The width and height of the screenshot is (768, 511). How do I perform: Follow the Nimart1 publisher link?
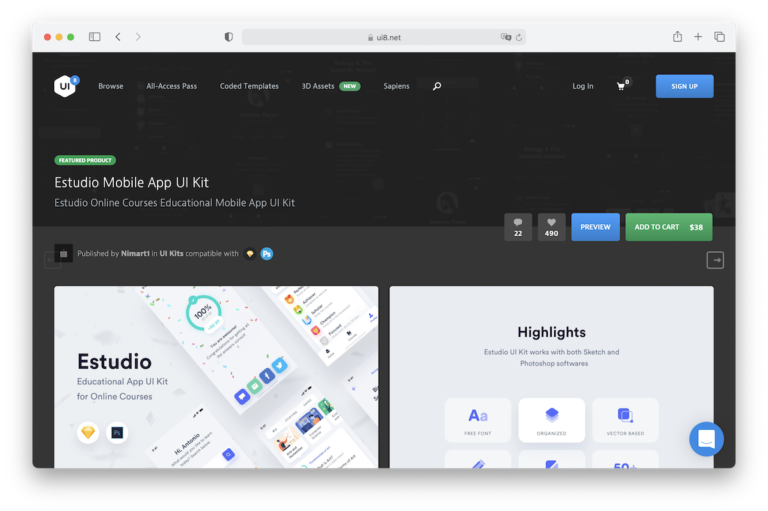coord(135,254)
